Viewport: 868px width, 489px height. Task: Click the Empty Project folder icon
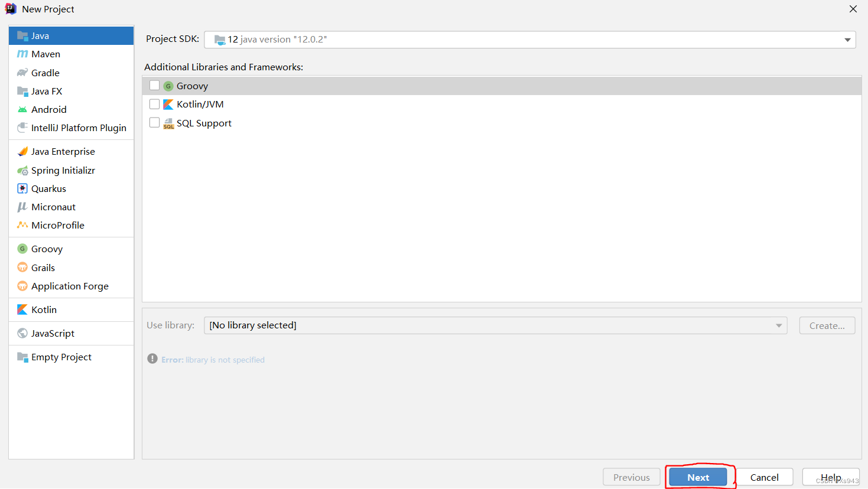(x=22, y=357)
